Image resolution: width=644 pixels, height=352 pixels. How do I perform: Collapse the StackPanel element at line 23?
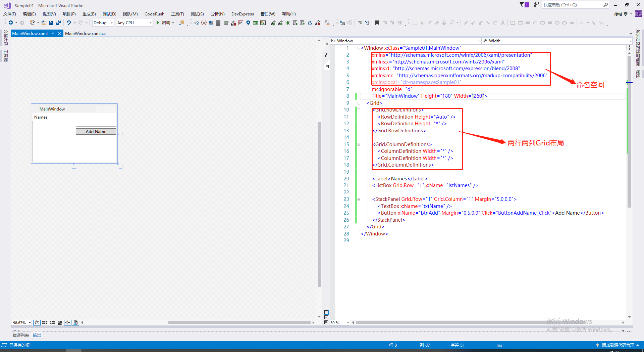click(x=359, y=199)
